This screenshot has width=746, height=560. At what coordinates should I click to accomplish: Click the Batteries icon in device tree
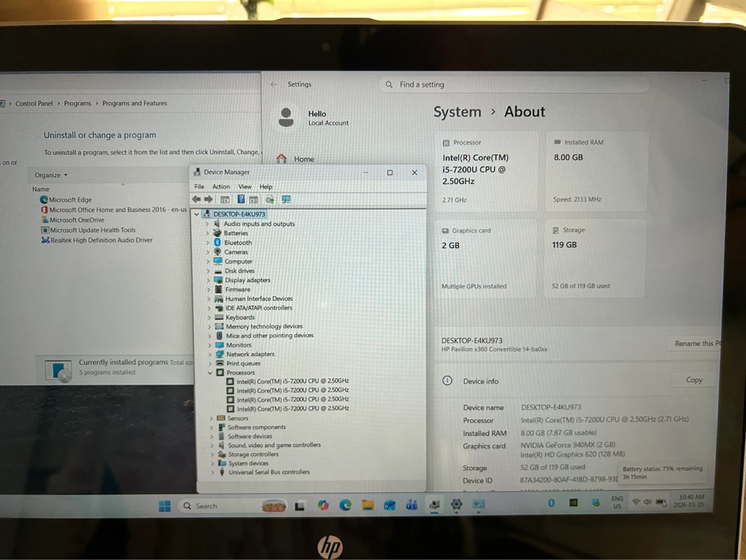[x=218, y=233]
